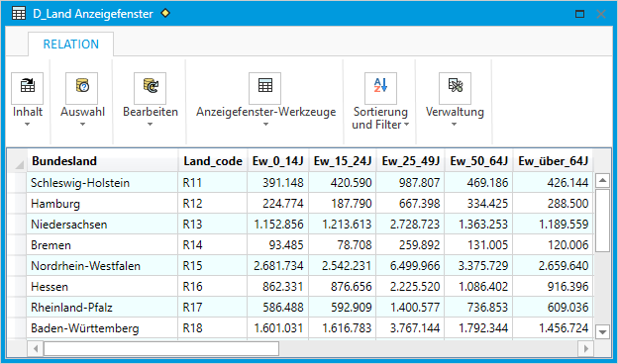Click the R13 land code cell
This screenshot has width=618, height=364.
click(x=213, y=225)
